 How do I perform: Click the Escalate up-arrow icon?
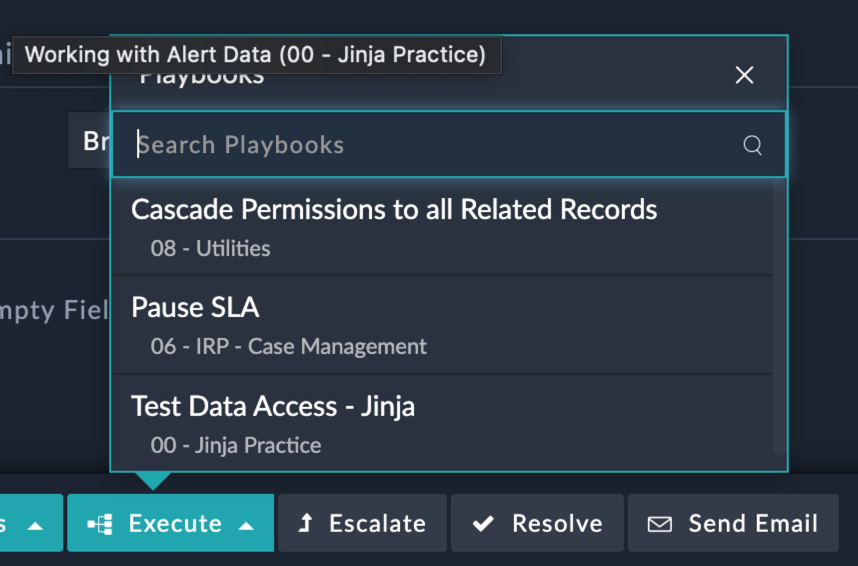click(x=306, y=523)
